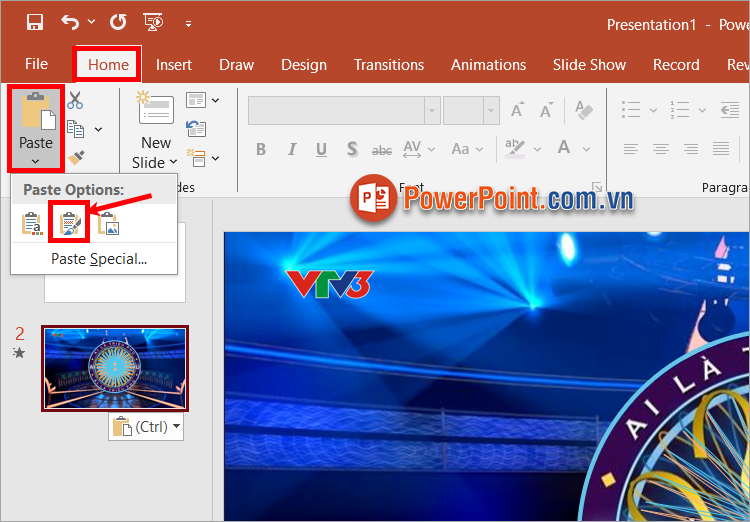
Task: Open highlight color dropdown arrow
Action: click(x=537, y=150)
